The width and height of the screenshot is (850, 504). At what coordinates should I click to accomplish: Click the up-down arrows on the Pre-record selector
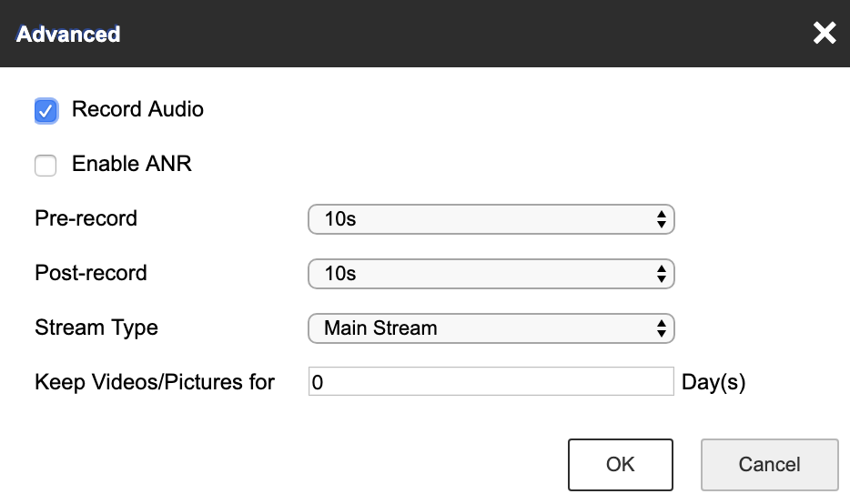click(662, 219)
